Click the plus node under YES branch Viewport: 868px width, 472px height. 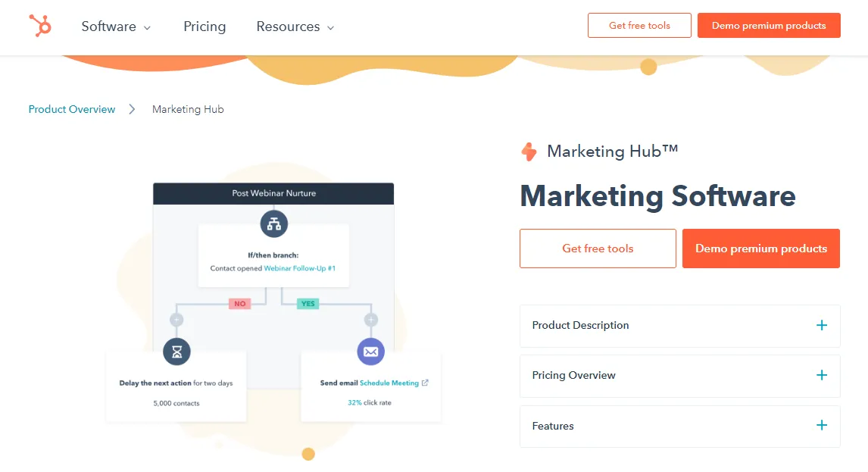point(371,320)
